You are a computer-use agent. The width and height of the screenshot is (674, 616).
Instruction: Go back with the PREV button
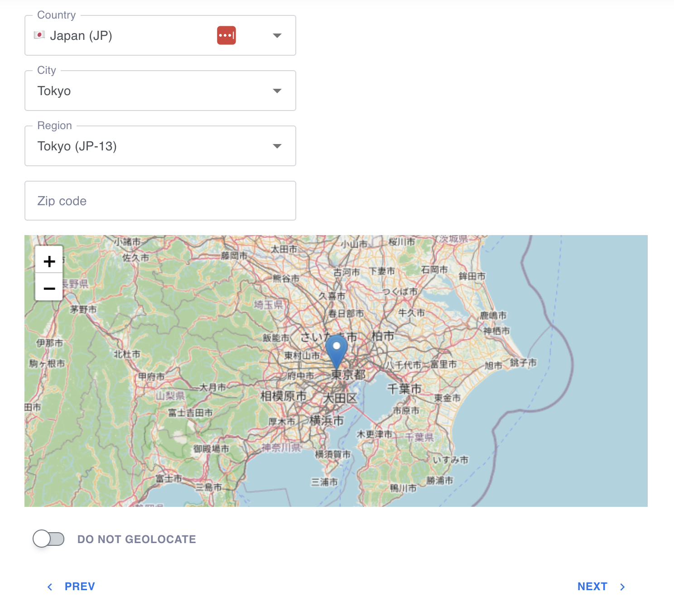[x=71, y=587]
